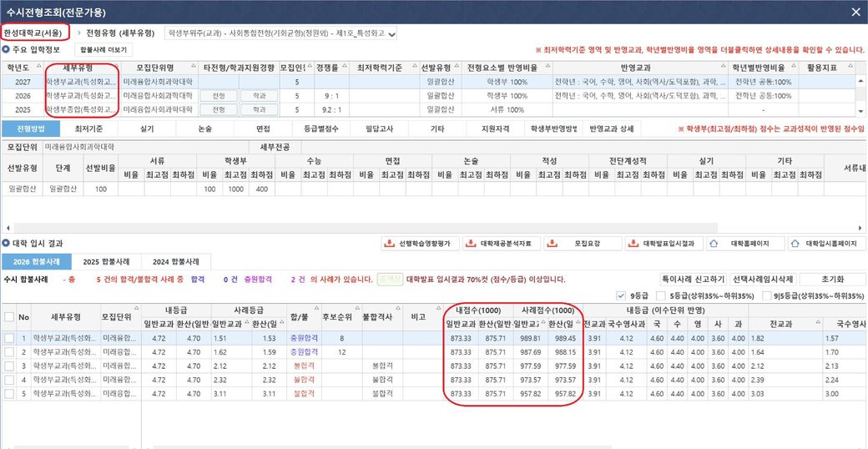Click 충원합격 status in row No 1
This screenshot has height=449, width=868.
pos(303,337)
